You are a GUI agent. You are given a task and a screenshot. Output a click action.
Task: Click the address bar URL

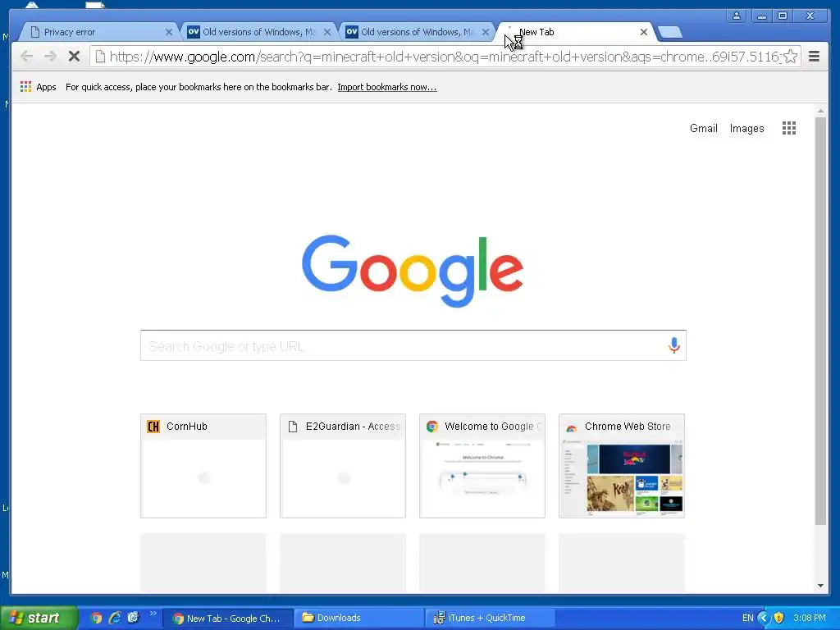coord(445,57)
